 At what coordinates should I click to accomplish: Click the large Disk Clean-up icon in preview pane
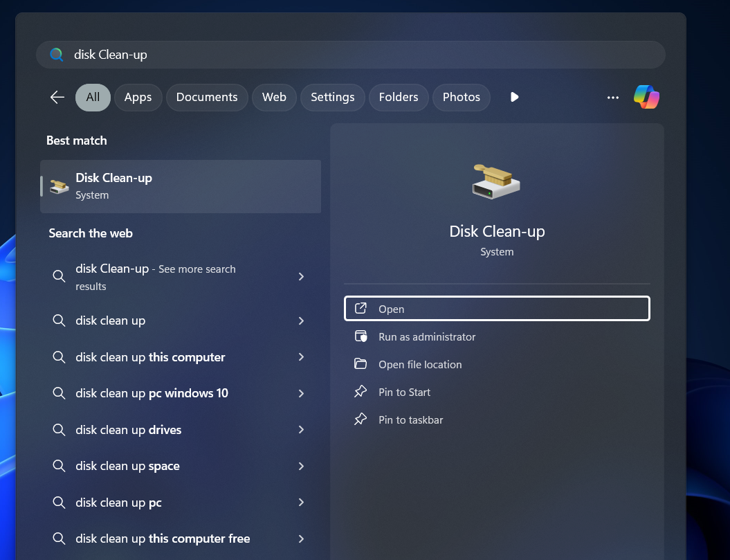pos(496,181)
